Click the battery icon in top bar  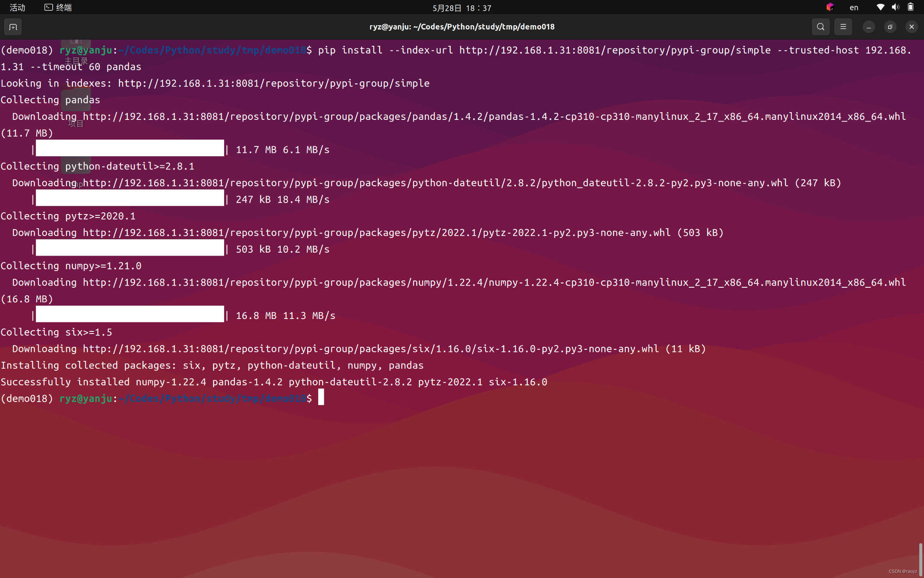[x=910, y=7]
